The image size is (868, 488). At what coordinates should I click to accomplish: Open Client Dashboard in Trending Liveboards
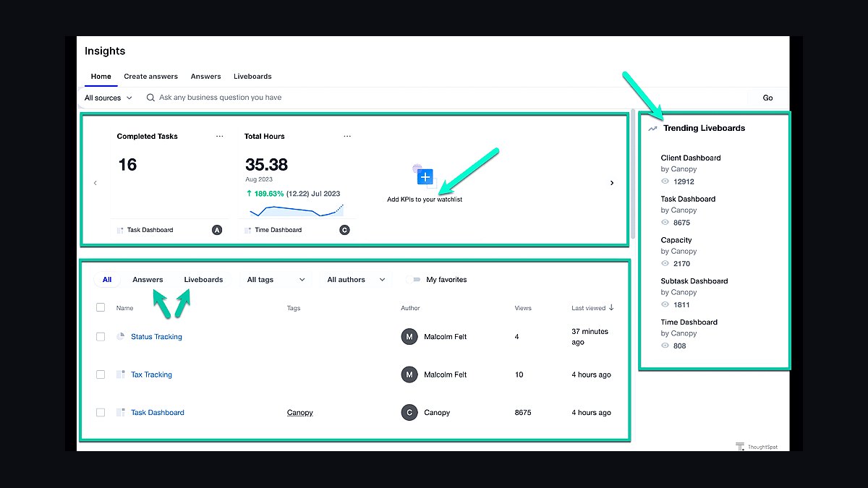[691, 158]
